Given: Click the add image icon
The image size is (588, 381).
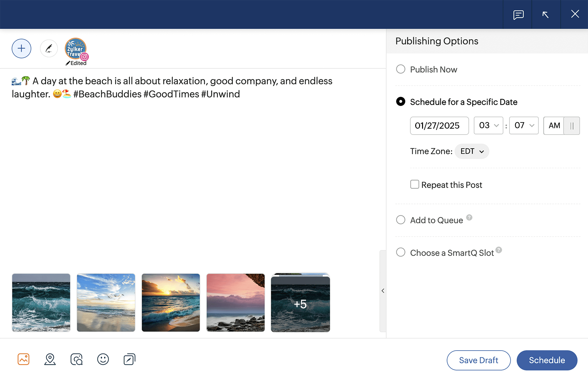Looking at the screenshot, I should coord(24,359).
